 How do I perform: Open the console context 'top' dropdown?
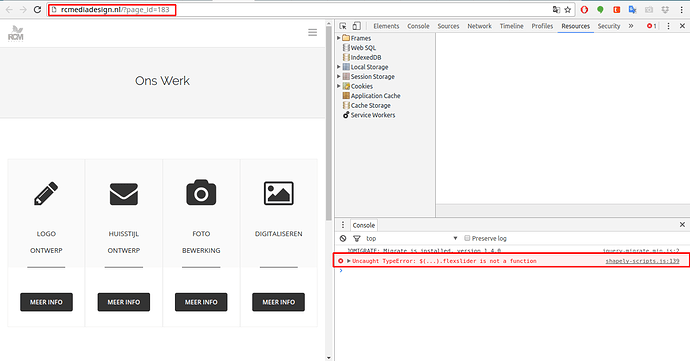(x=411, y=238)
